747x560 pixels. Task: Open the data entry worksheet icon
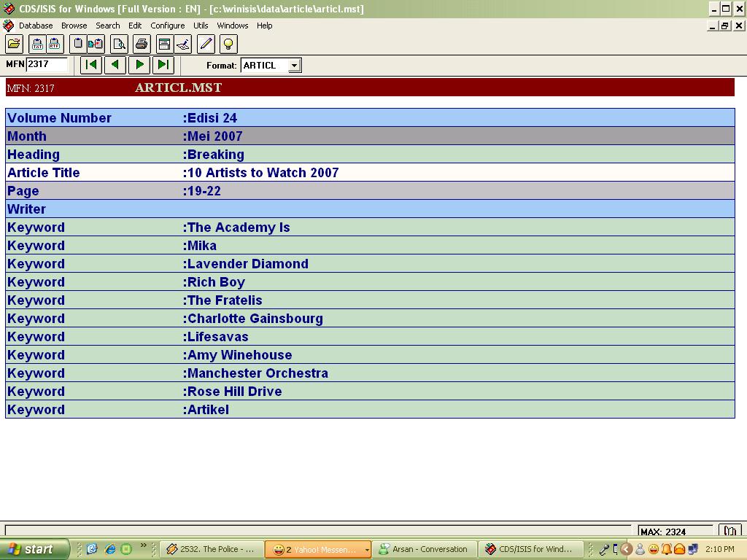tap(164, 44)
